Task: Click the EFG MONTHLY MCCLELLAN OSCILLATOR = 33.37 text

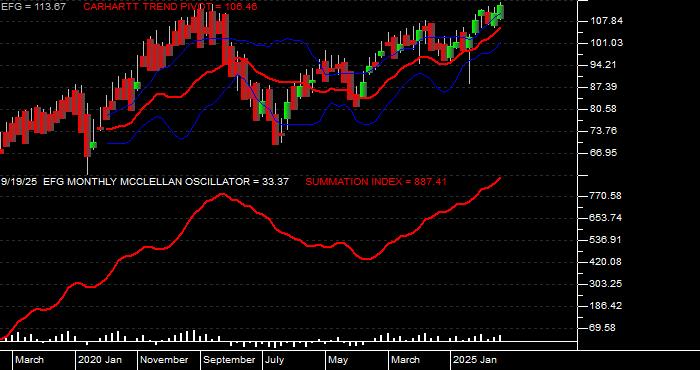Action: point(166,182)
